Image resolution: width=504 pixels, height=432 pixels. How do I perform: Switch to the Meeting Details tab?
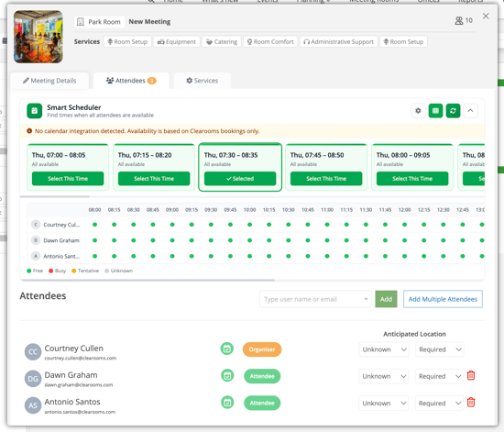click(x=49, y=81)
